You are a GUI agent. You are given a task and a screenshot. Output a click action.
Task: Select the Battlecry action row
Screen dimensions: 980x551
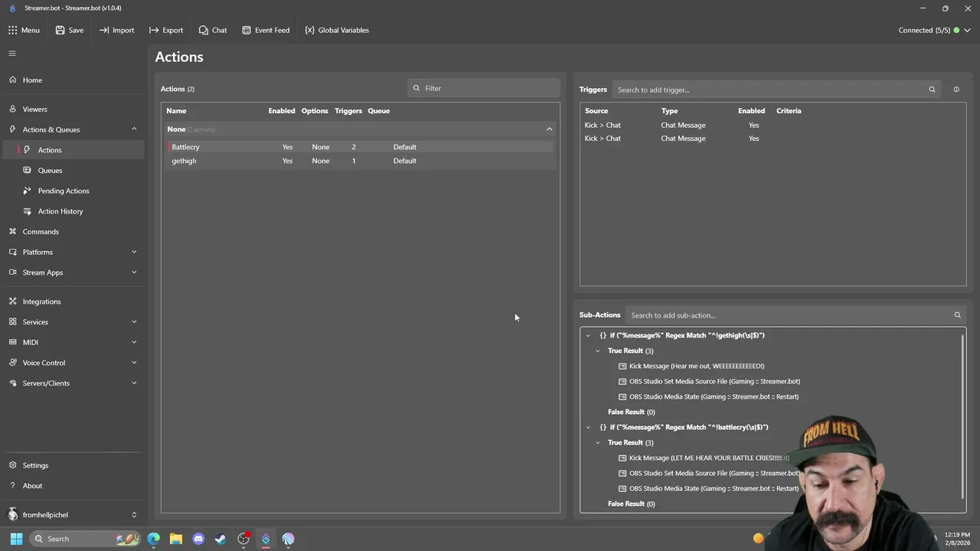pos(360,147)
